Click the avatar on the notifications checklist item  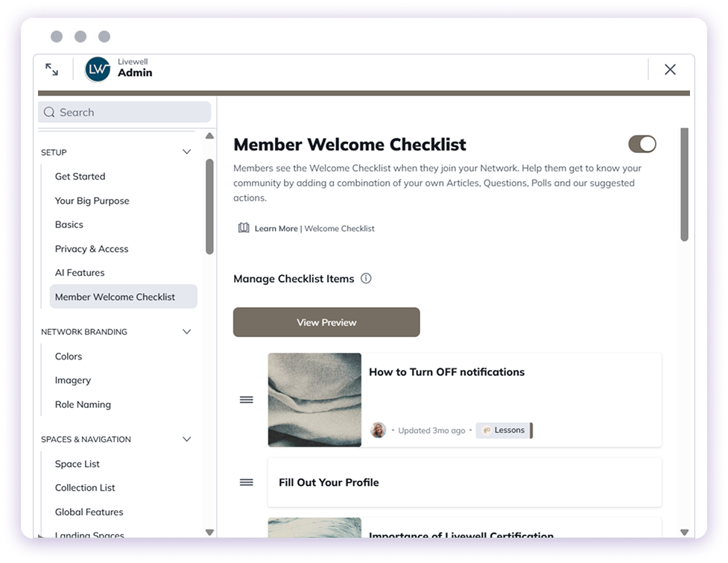(378, 430)
